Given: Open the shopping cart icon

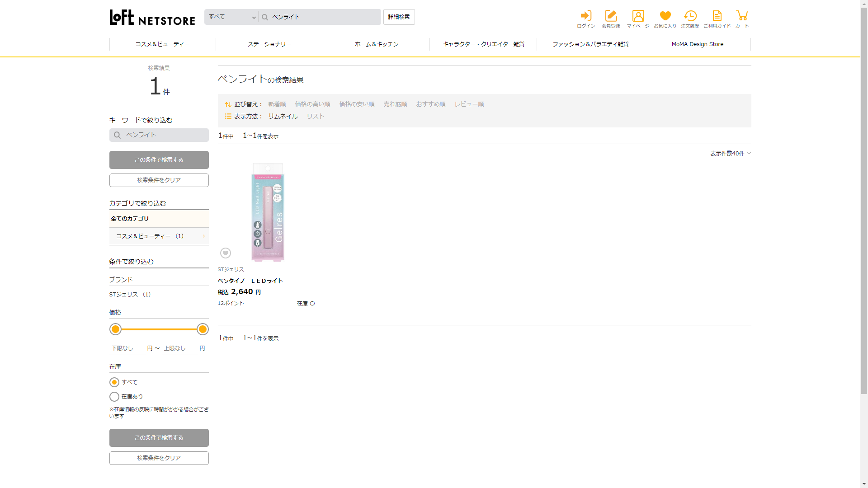Looking at the screenshot, I should tap(741, 16).
